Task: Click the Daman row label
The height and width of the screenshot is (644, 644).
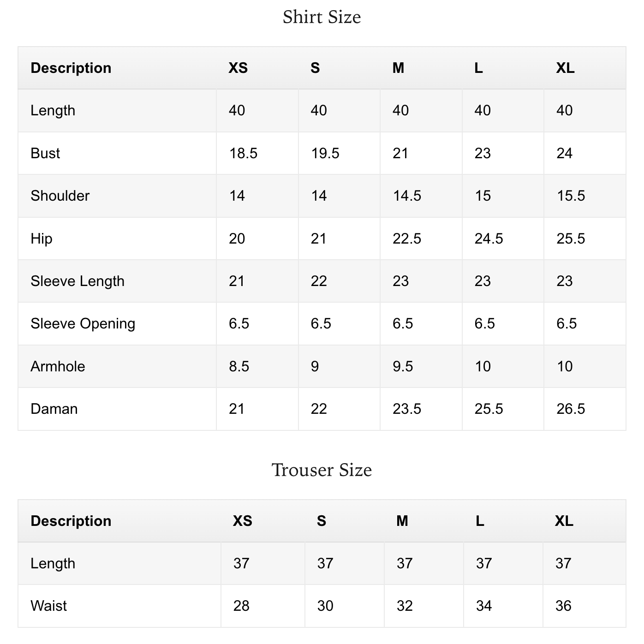Action: [54, 409]
